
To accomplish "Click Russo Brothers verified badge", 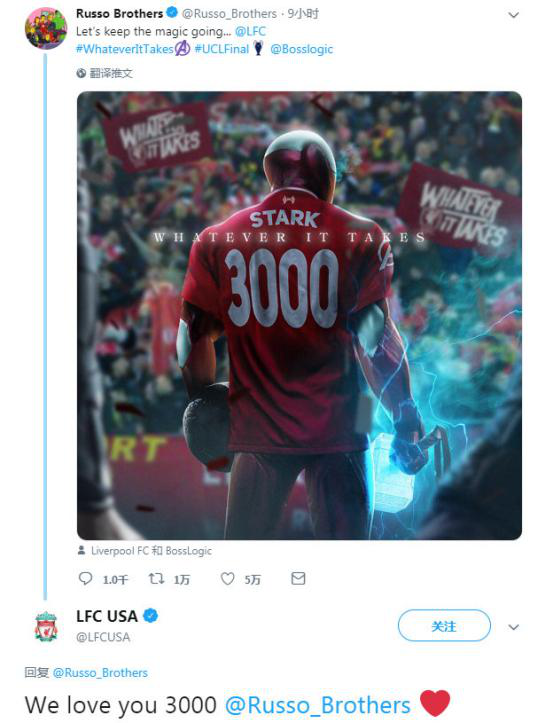I will tap(172, 13).
